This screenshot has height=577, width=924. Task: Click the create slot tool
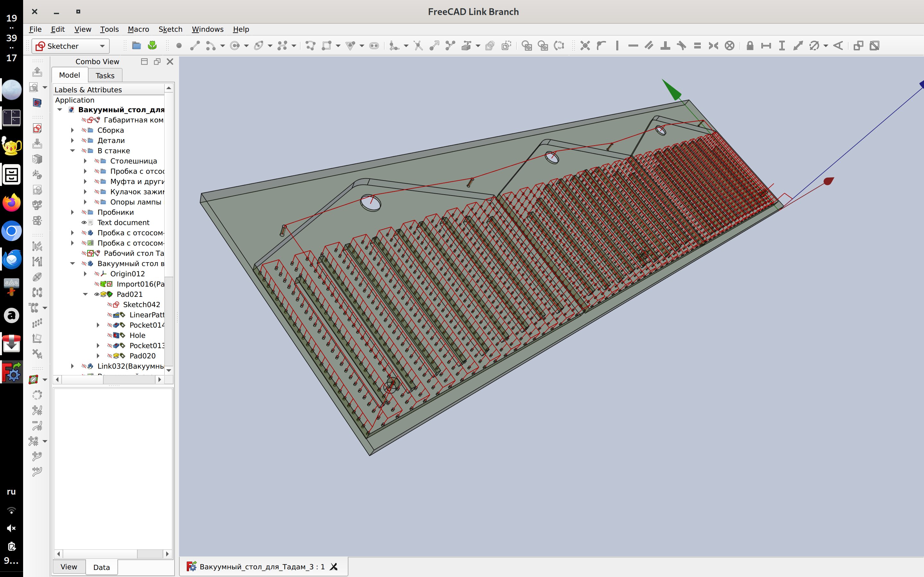[x=374, y=46]
